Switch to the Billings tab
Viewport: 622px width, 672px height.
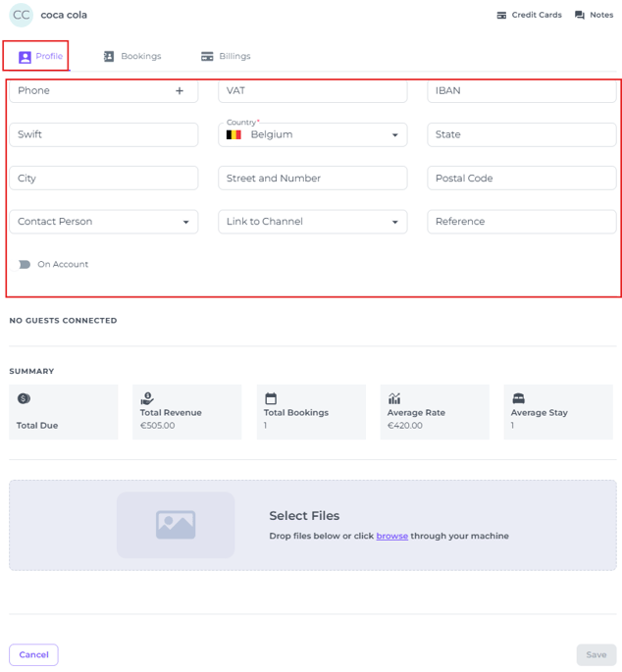click(x=226, y=56)
